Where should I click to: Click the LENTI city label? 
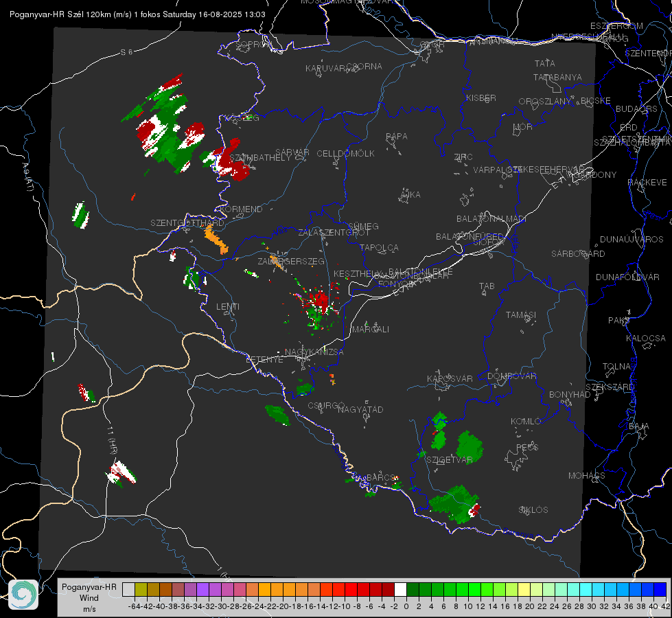point(228,307)
